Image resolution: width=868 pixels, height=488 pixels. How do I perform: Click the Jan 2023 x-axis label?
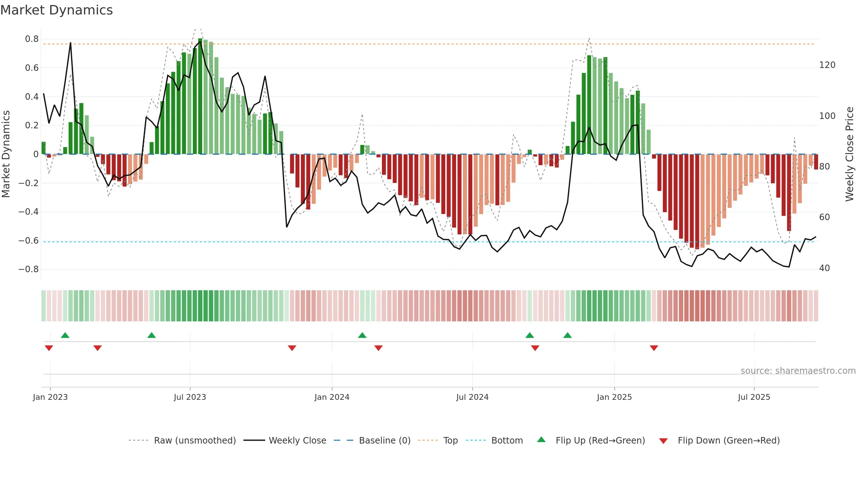point(50,397)
